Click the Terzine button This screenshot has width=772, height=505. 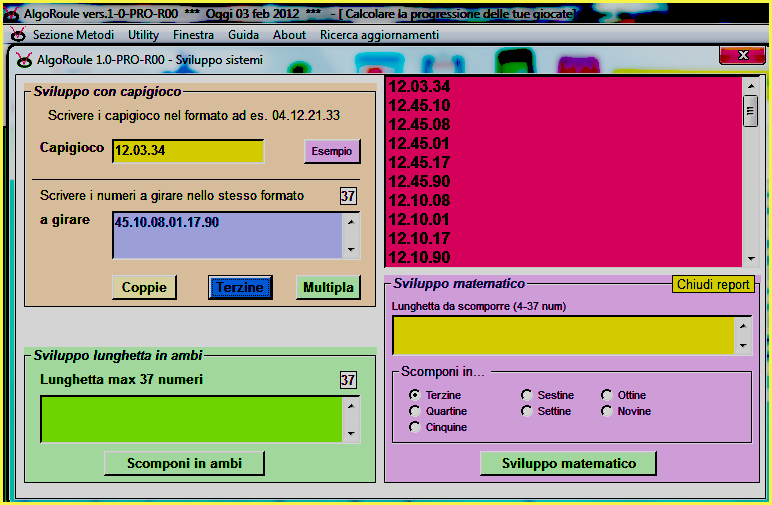(240, 287)
